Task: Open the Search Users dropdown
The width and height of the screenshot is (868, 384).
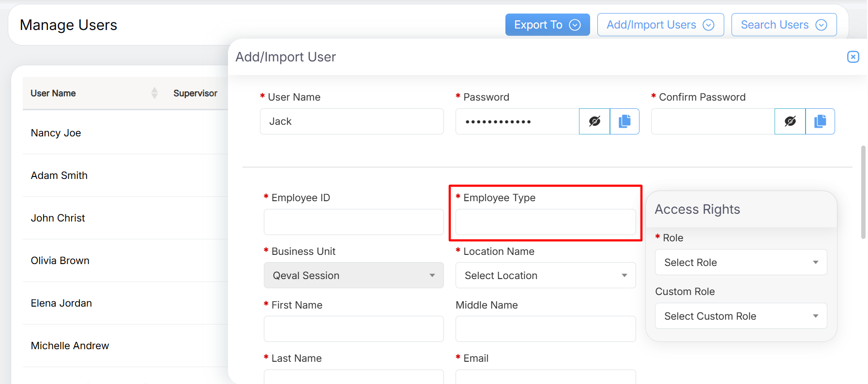Action: [784, 25]
